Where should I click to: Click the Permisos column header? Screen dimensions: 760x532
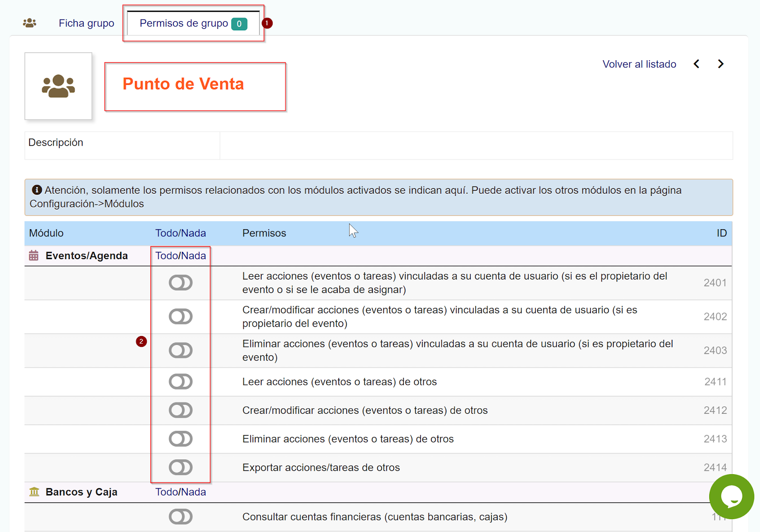pyautogui.click(x=264, y=233)
